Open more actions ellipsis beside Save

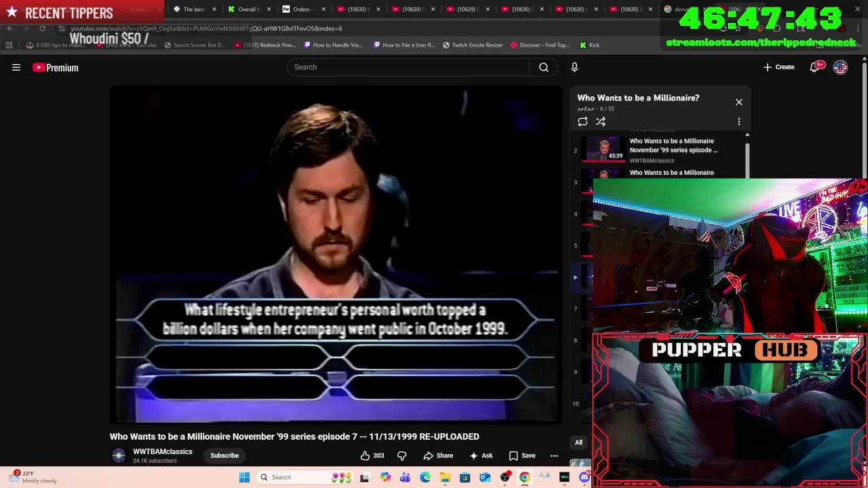click(554, 455)
